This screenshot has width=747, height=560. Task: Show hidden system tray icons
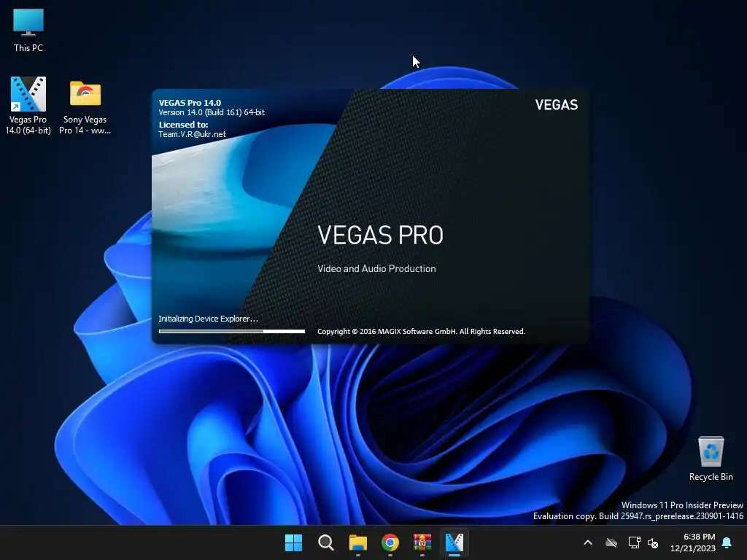588,542
